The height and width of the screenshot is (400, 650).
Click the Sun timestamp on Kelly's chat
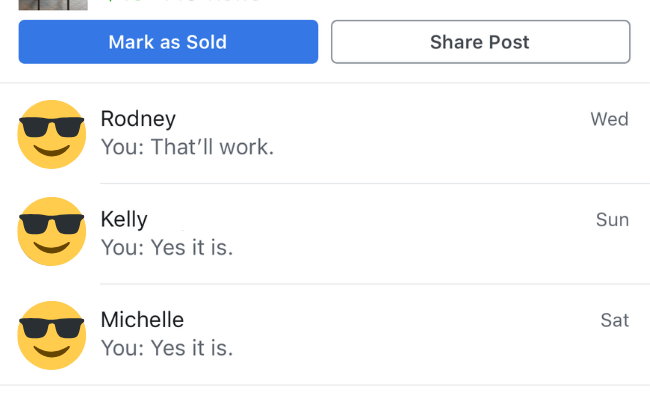612,220
